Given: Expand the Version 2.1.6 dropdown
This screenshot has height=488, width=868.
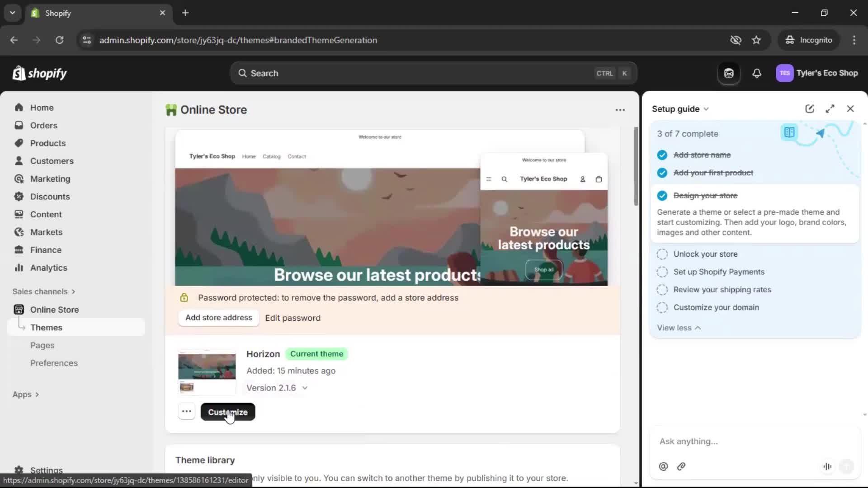Looking at the screenshot, I should pos(304,388).
